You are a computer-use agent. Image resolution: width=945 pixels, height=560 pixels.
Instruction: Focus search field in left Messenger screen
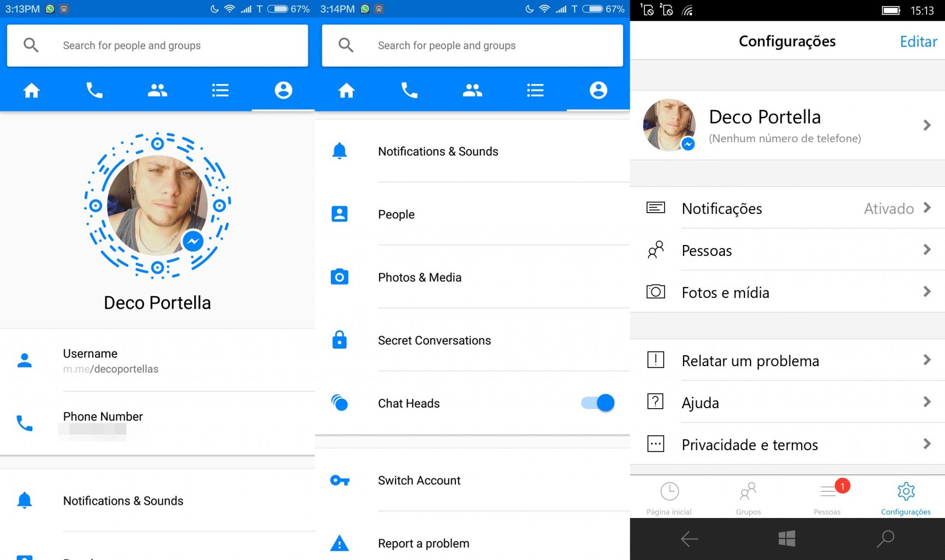tap(157, 45)
